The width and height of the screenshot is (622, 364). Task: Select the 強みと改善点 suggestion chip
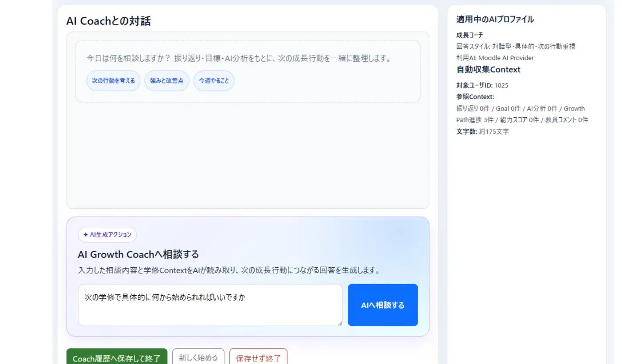[167, 81]
